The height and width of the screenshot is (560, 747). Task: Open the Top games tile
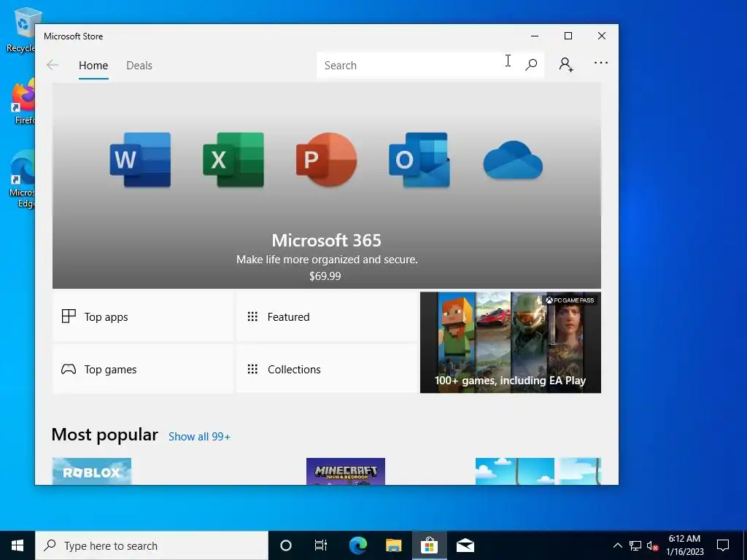click(x=143, y=369)
